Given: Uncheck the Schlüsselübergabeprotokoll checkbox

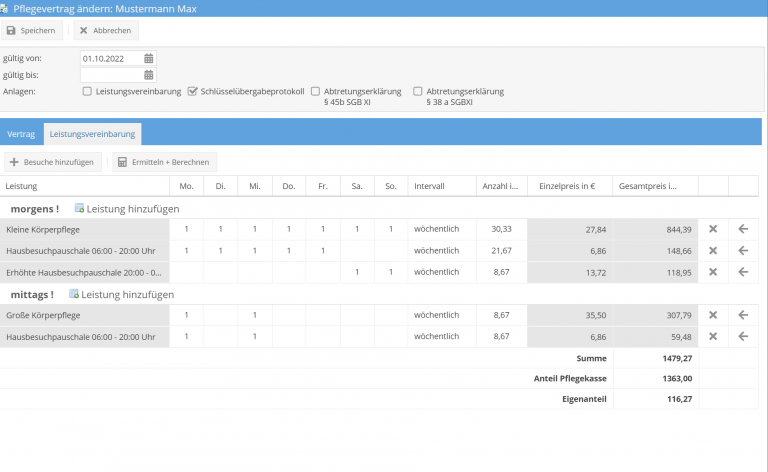Looking at the screenshot, I should click(193, 91).
